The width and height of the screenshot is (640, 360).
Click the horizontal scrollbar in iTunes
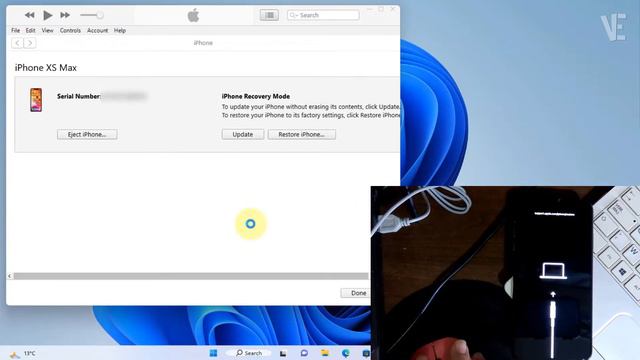(x=191, y=276)
